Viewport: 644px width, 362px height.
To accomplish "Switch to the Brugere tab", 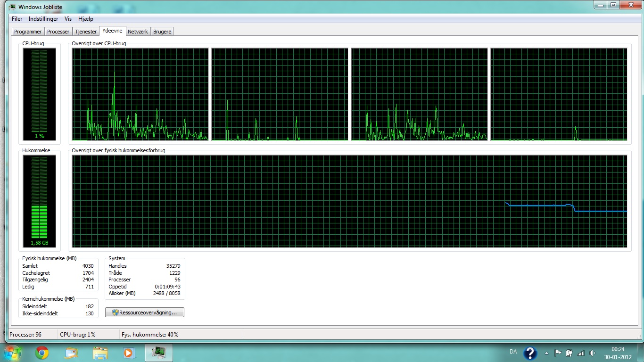I will click(162, 32).
